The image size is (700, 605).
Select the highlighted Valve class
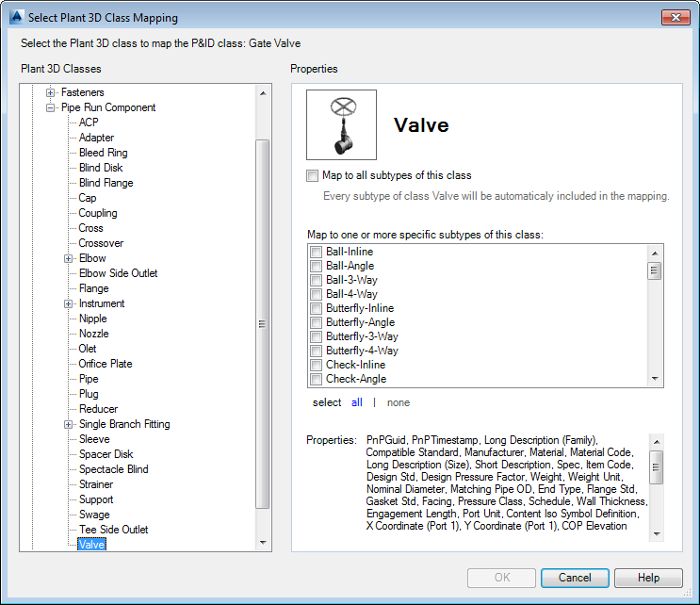pos(91,545)
